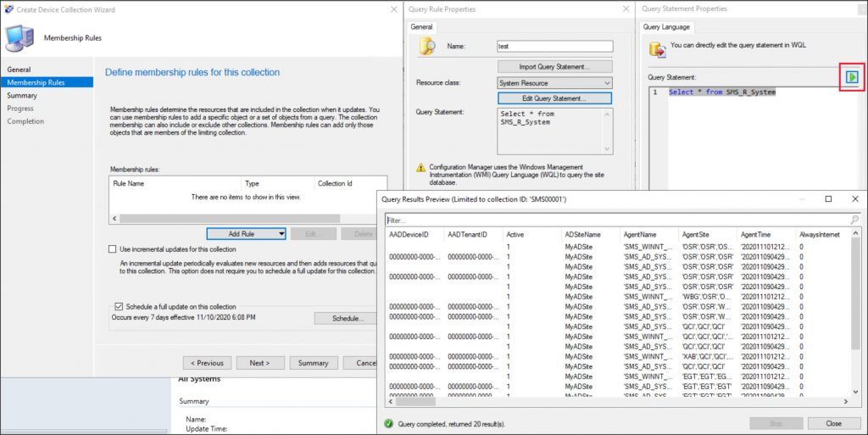Click the Query Statement Properties database icon

tap(657, 49)
